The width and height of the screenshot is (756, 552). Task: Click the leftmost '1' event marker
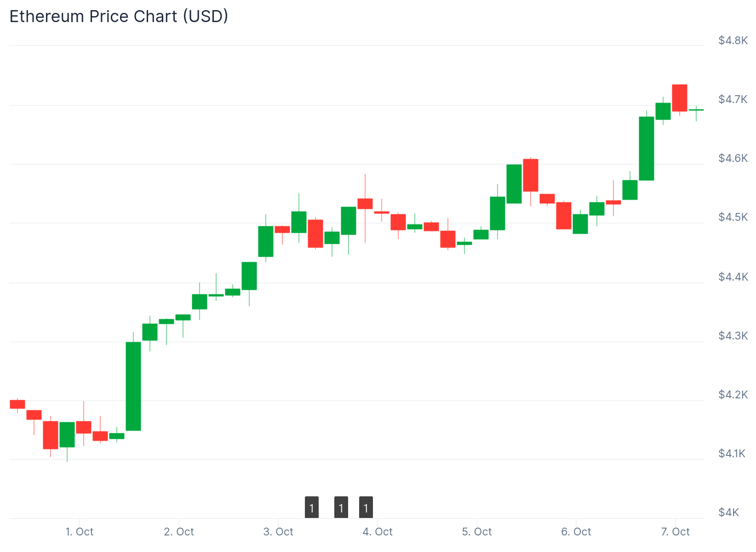pyautogui.click(x=311, y=507)
